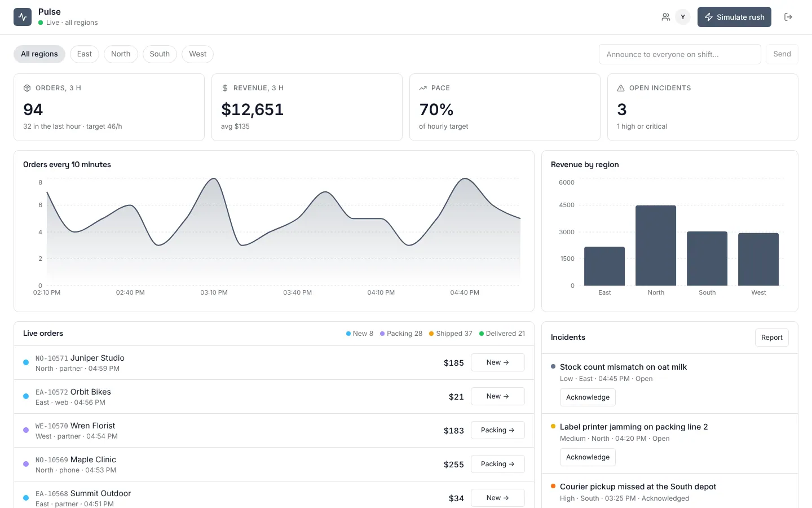This screenshot has width=812, height=508.
Task: Click the West revenue bar
Action: 758,259
